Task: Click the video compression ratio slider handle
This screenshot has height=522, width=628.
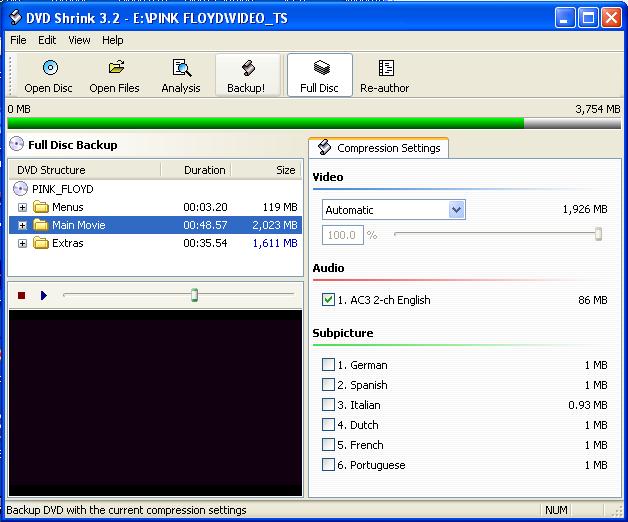Action: [x=598, y=234]
